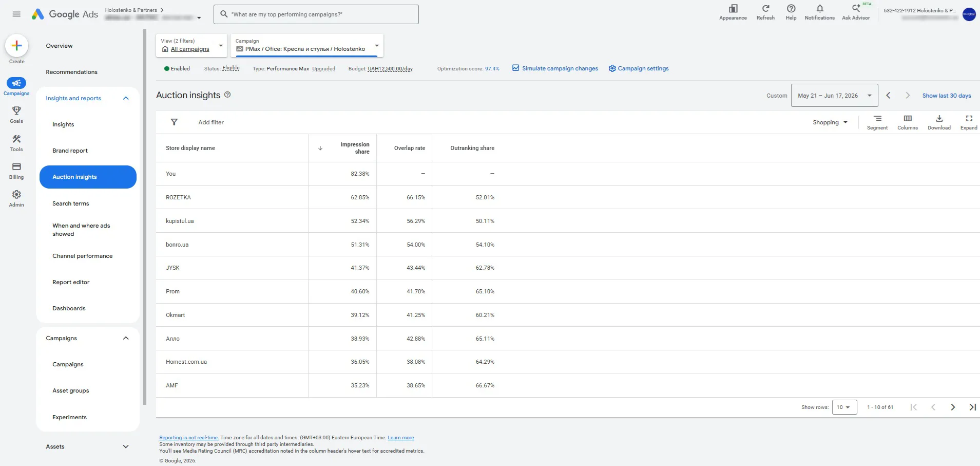Select the JYSK store name cell
The height and width of the screenshot is (466, 980).
click(x=172, y=268)
